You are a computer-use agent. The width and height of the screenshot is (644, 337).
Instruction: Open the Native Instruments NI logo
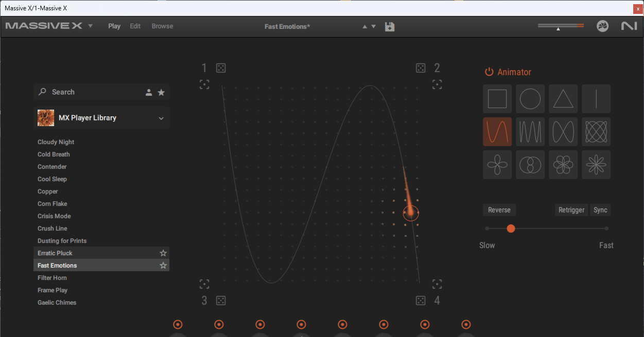(629, 26)
